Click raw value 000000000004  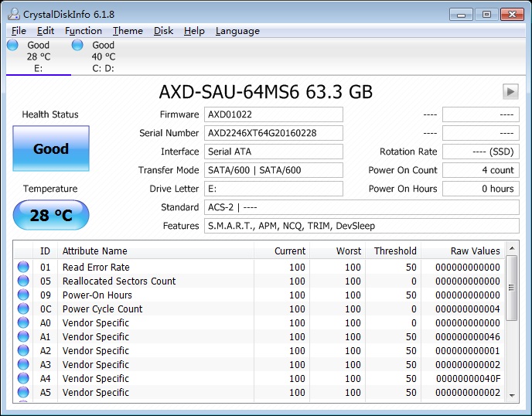(x=468, y=309)
